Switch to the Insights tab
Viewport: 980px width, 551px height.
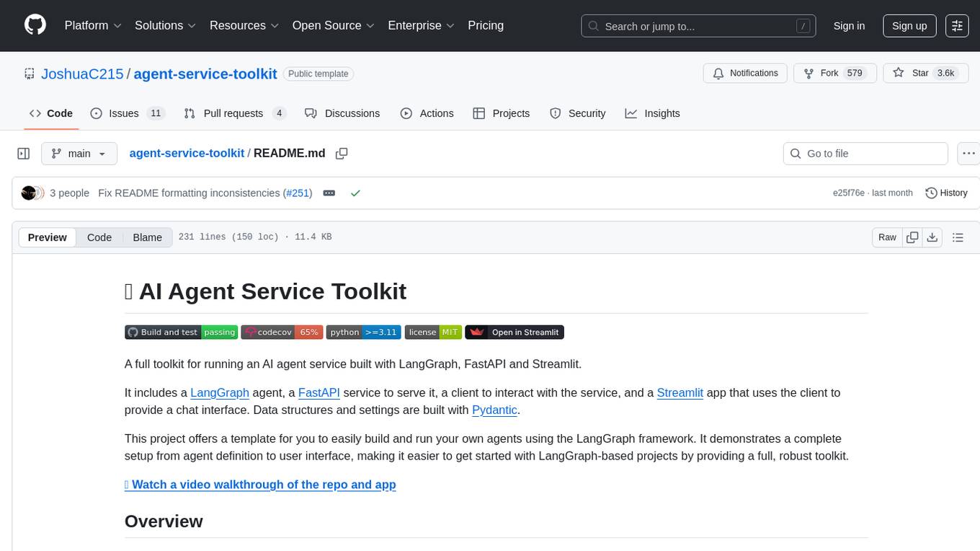[x=652, y=113]
